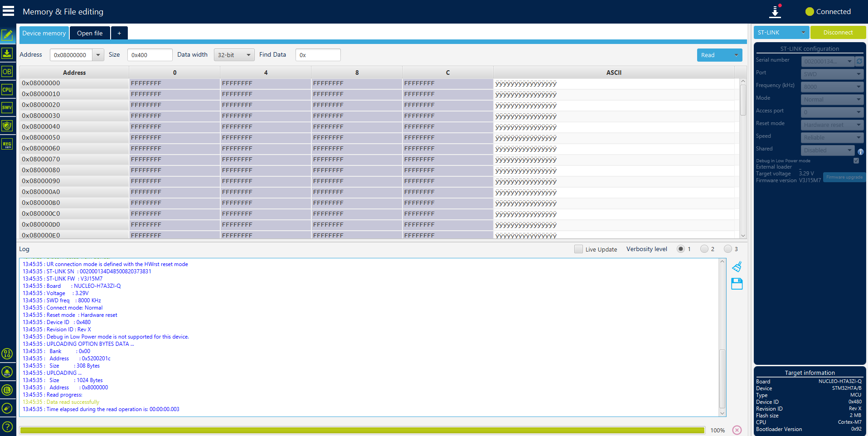Open the Address history dropdown arrow
This screenshot has width=868, height=436.
click(98, 54)
